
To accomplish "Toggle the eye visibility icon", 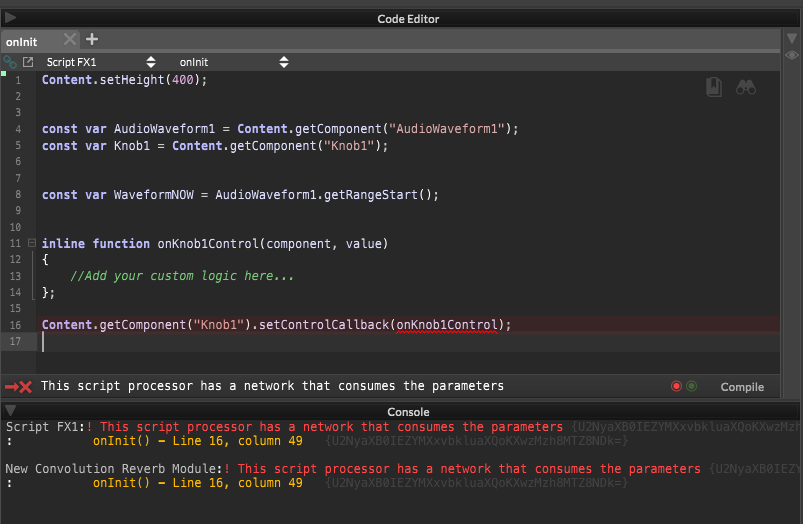I will click(792, 55).
